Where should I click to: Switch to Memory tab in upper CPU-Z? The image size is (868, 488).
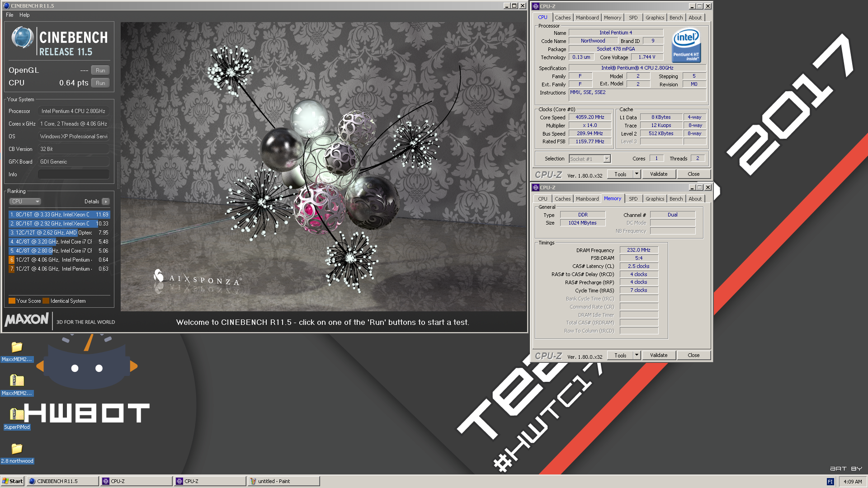click(613, 18)
